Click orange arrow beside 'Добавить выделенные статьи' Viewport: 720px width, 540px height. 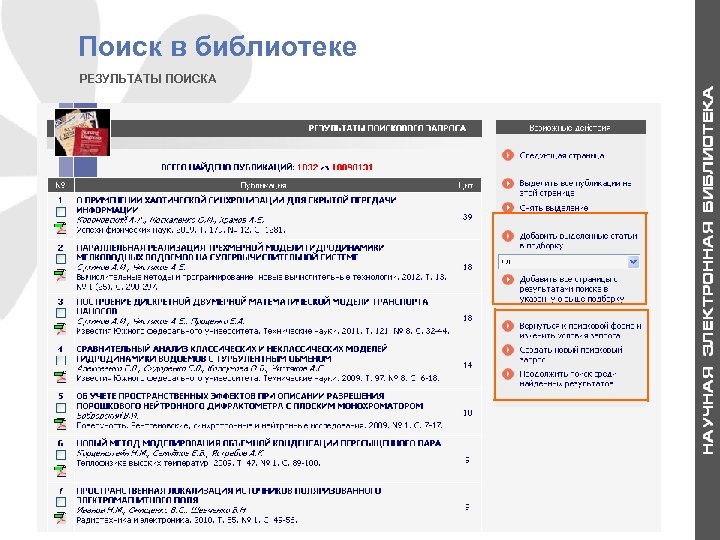(507, 236)
